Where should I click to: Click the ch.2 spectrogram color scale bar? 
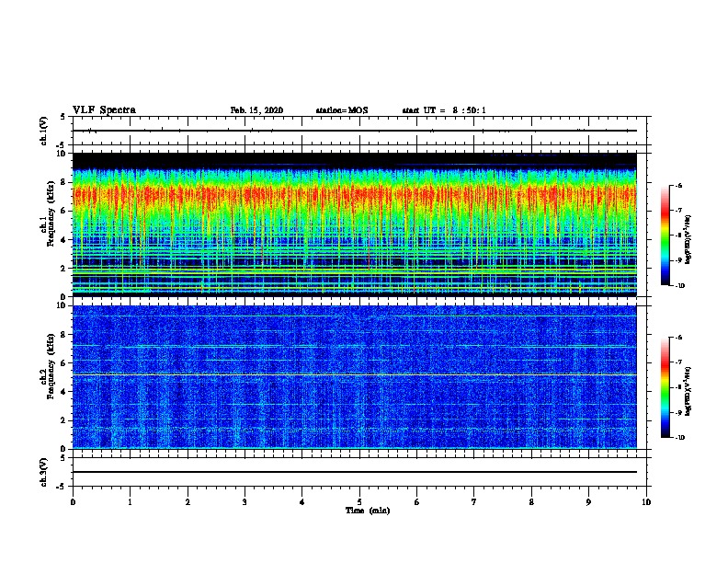click(x=665, y=387)
